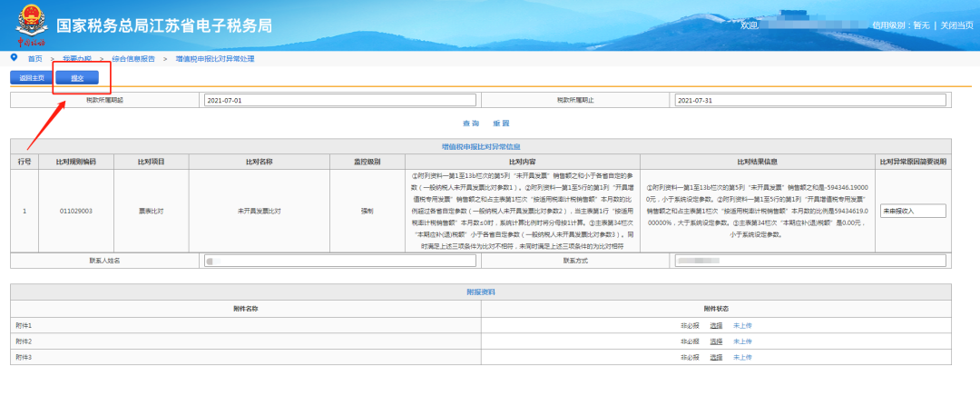The height and width of the screenshot is (405, 980).
Task: Click rule code 011029003 cell
Action: click(x=76, y=212)
